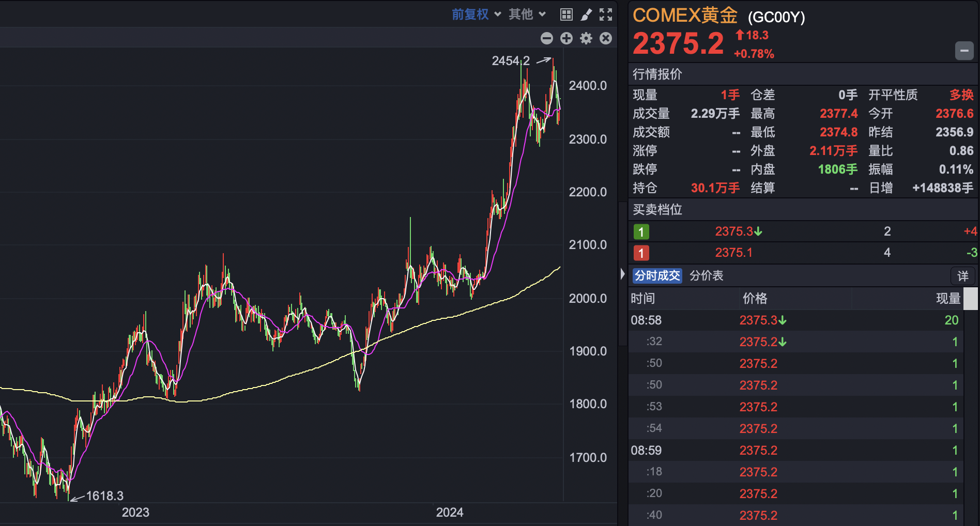Switch to 分时成交 tab
Viewport: 980px width, 526px height.
[x=657, y=275]
